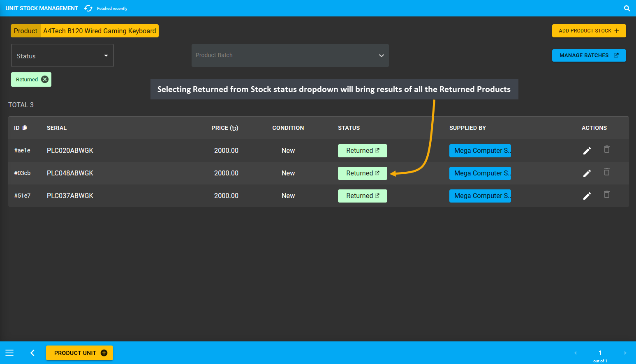Click the SUPPLIED BY column header
The width and height of the screenshot is (636, 364).
tap(468, 128)
